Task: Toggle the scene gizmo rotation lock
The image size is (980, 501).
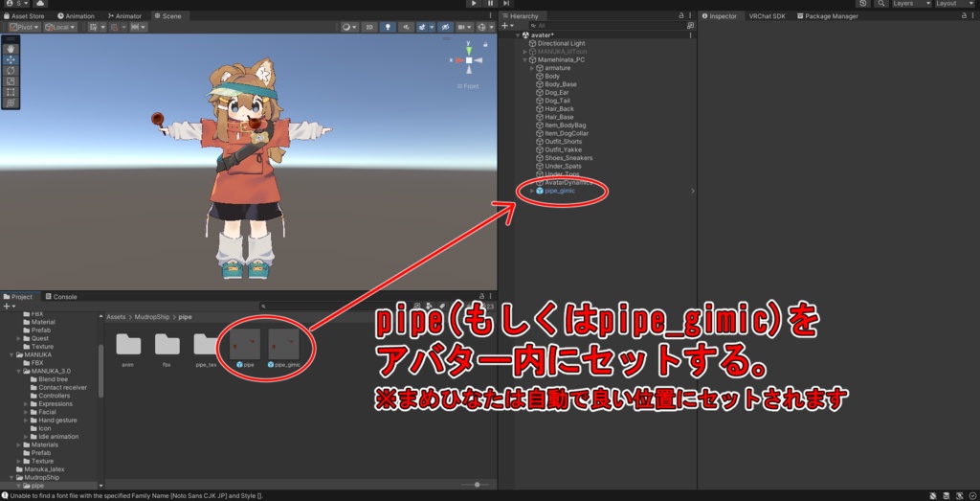Action: tap(485, 44)
